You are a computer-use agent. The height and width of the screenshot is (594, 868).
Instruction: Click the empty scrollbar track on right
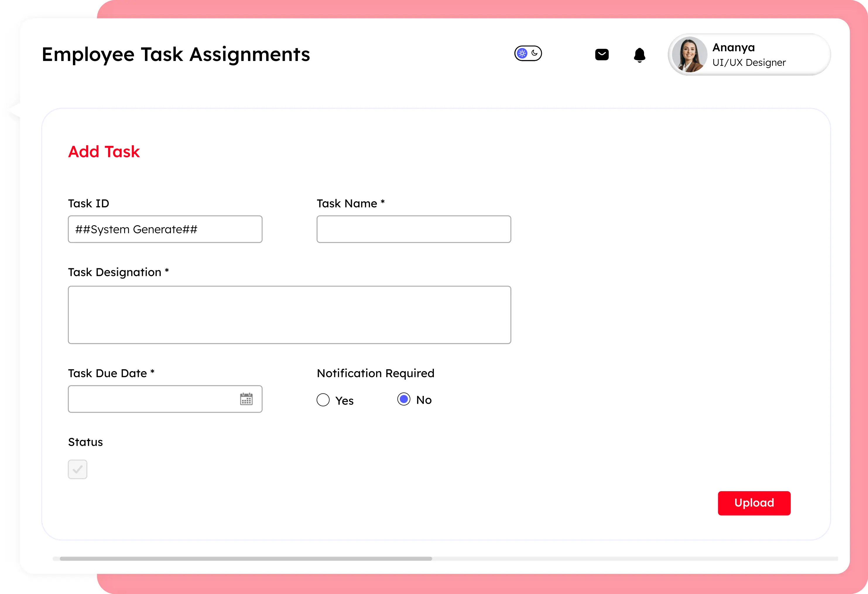click(x=635, y=559)
